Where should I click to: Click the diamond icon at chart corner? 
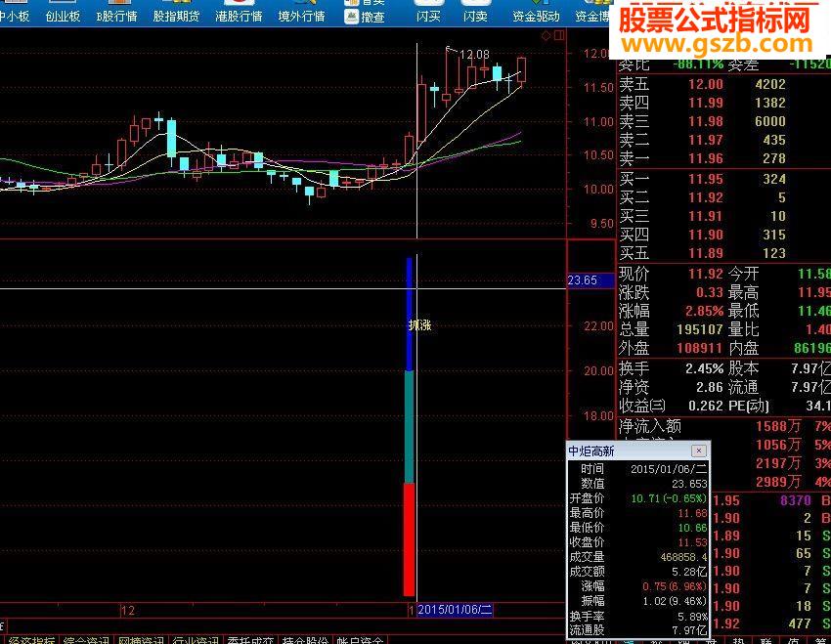546,35
